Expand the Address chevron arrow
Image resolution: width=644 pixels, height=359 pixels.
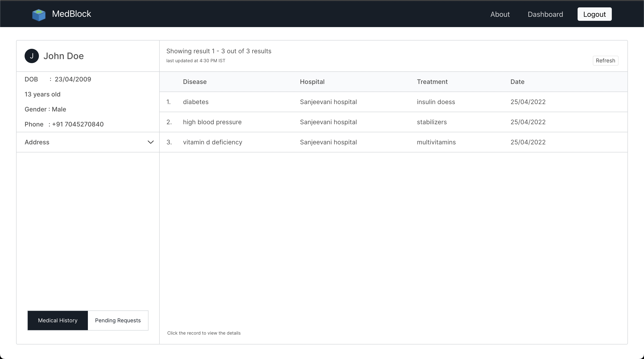[x=150, y=142]
